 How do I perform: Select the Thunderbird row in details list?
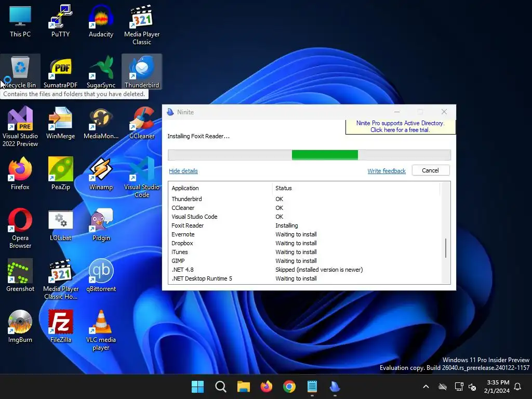pos(305,199)
